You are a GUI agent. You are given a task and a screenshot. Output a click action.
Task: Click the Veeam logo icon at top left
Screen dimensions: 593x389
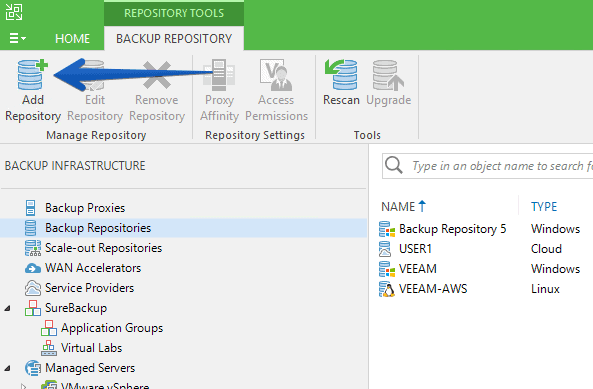(x=14, y=12)
